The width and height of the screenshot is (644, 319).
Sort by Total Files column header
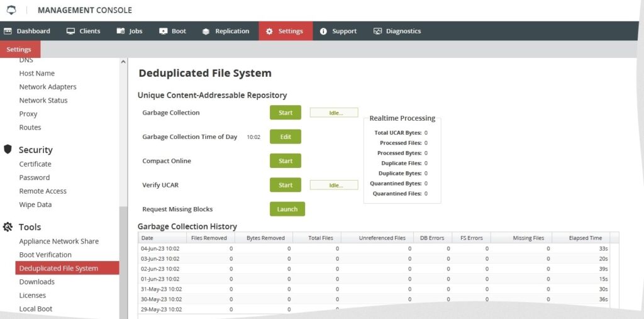317,238
